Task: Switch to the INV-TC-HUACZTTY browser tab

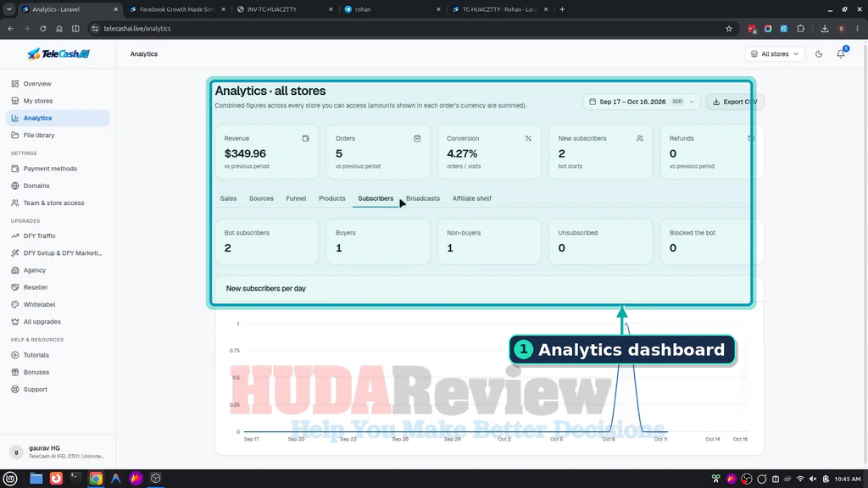Action: click(x=285, y=9)
